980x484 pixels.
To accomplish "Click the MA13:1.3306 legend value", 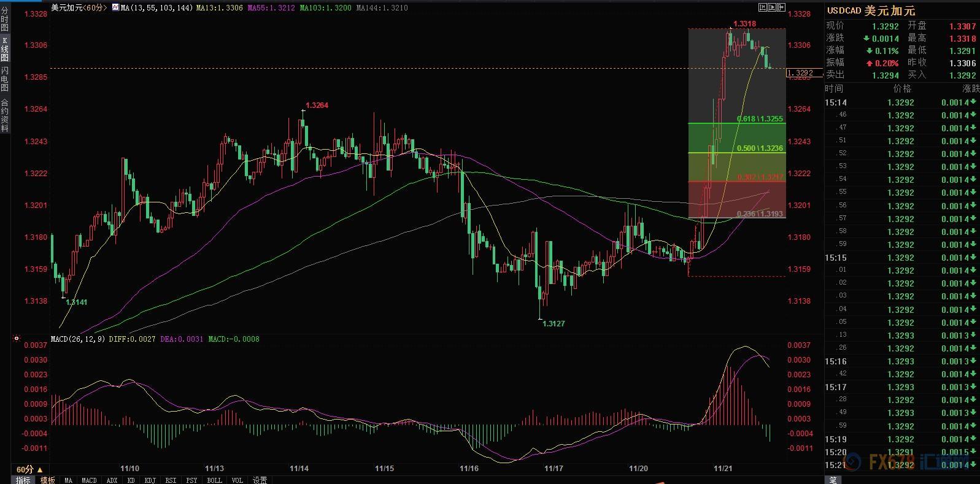I will (x=220, y=8).
